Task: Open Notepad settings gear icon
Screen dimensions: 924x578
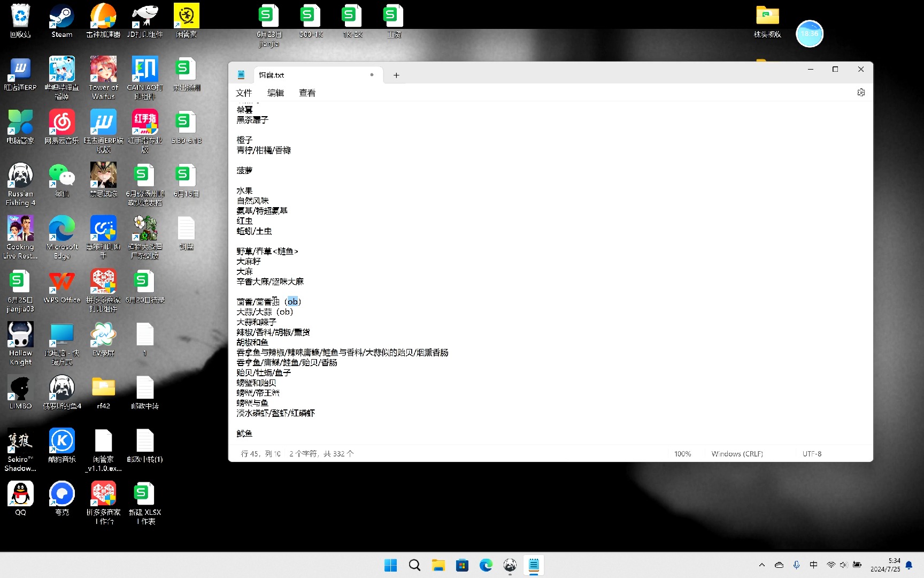Action: 861,93
